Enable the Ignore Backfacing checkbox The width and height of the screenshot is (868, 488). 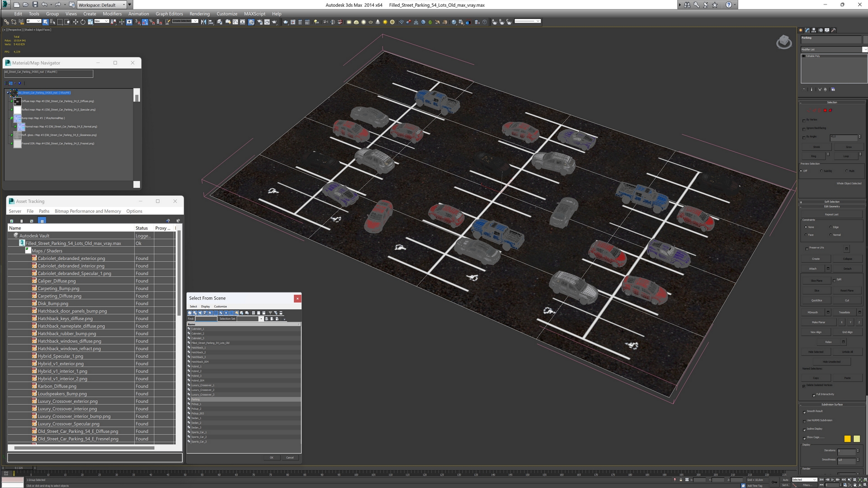(x=804, y=129)
